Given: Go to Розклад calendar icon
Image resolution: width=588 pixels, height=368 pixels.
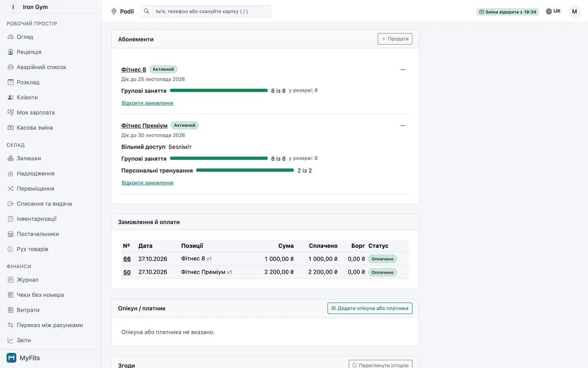Looking at the screenshot, I should tap(11, 82).
